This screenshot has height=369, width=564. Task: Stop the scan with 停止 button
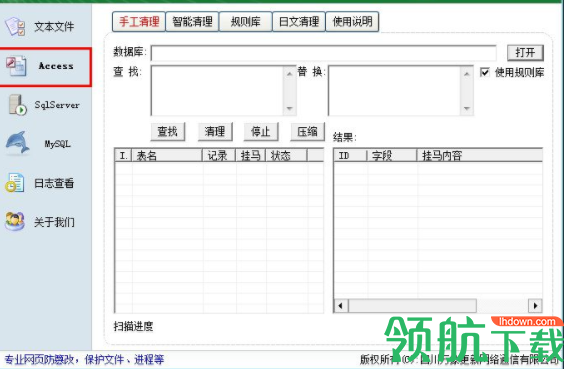click(261, 132)
